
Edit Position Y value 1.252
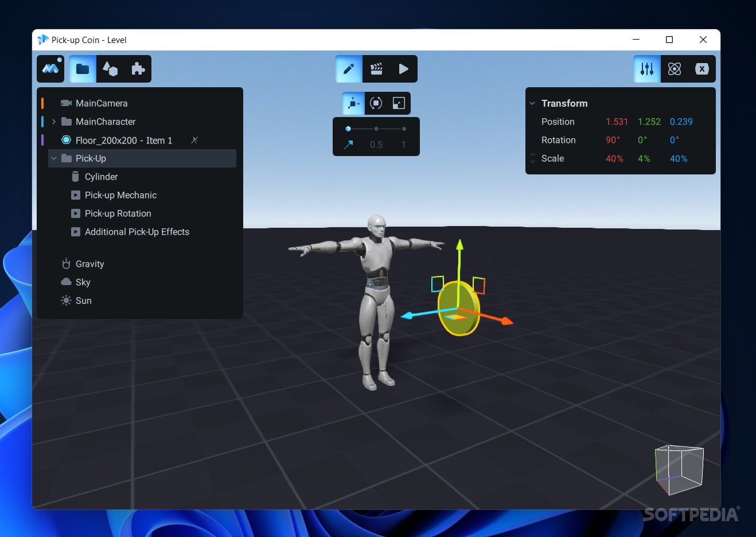649,122
